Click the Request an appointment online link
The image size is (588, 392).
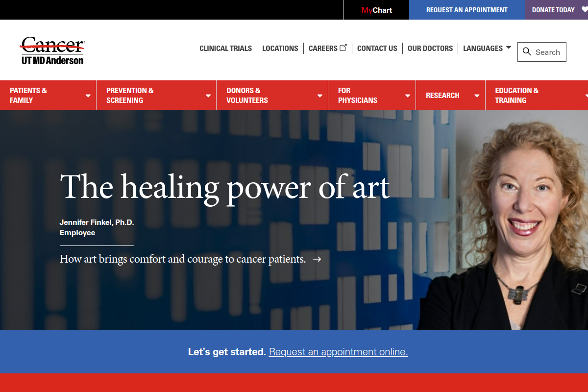point(338,352)
